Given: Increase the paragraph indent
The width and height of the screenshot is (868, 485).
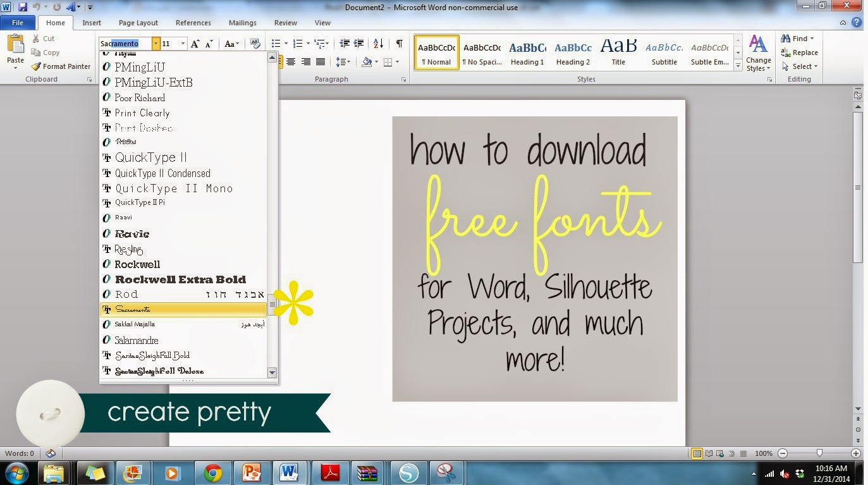Looking at the screenshot, I should click(x=359, y=44).
